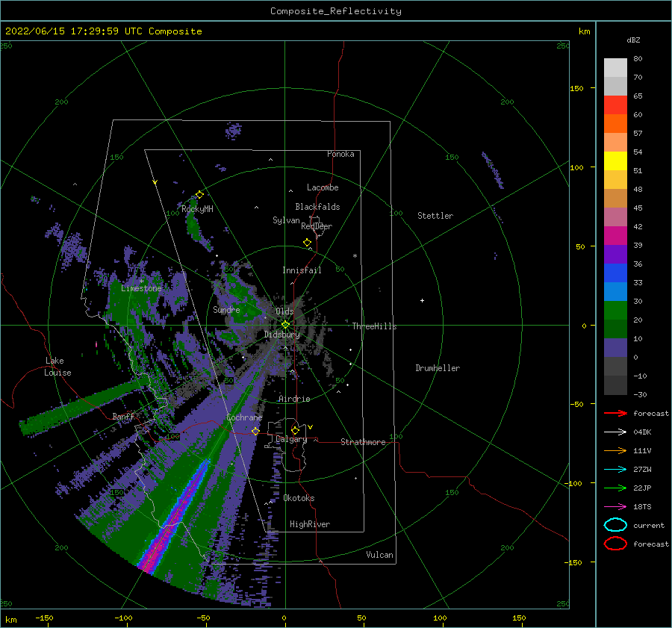Click the Sylvan label
The height and width of the screenshot is (628, 672).
(x=286, y=220)
